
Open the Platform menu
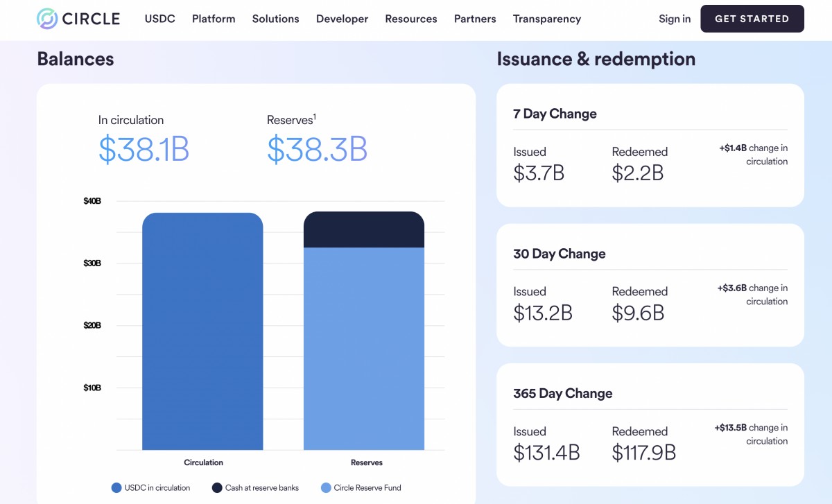point(214,19)
